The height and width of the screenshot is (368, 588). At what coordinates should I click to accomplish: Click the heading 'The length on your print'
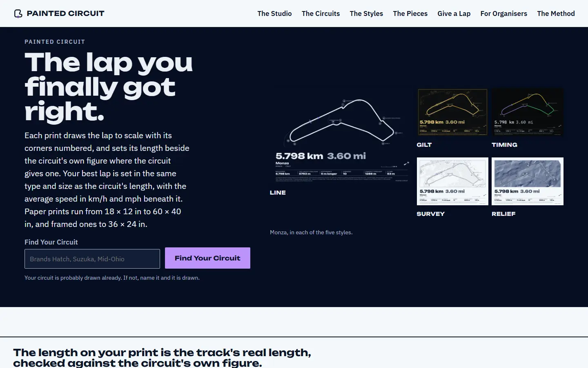162,358
